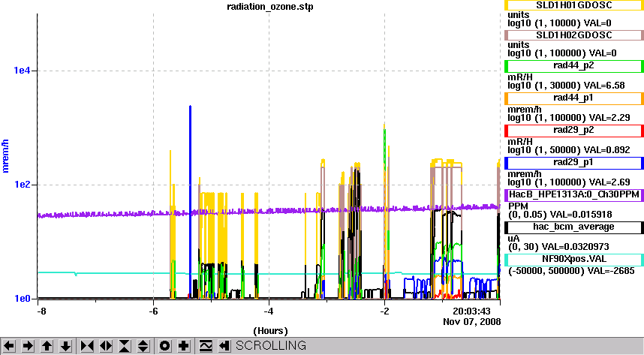Click the 1e2 y-axis label

click(22, 185)
